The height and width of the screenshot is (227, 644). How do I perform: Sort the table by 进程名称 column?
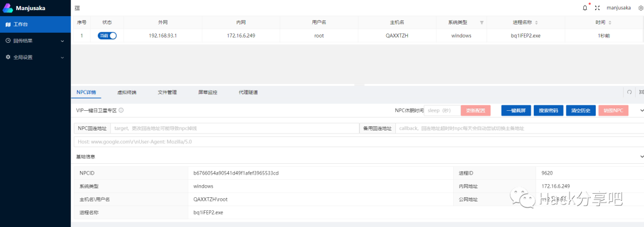click(x=536, y=23)
